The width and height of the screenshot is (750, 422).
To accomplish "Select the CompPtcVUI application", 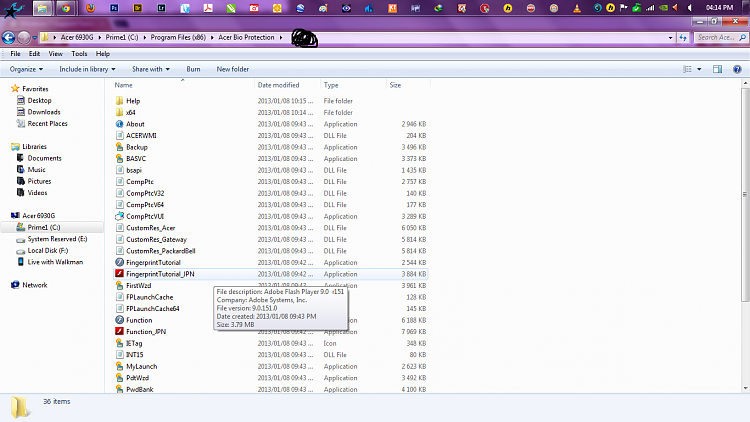I will click(x=145, y=216).
